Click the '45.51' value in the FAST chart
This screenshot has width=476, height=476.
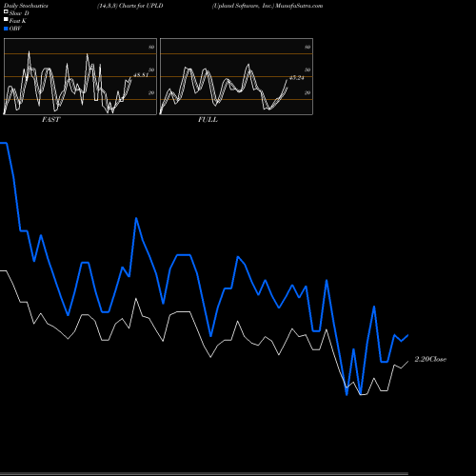tap(141, 75)
